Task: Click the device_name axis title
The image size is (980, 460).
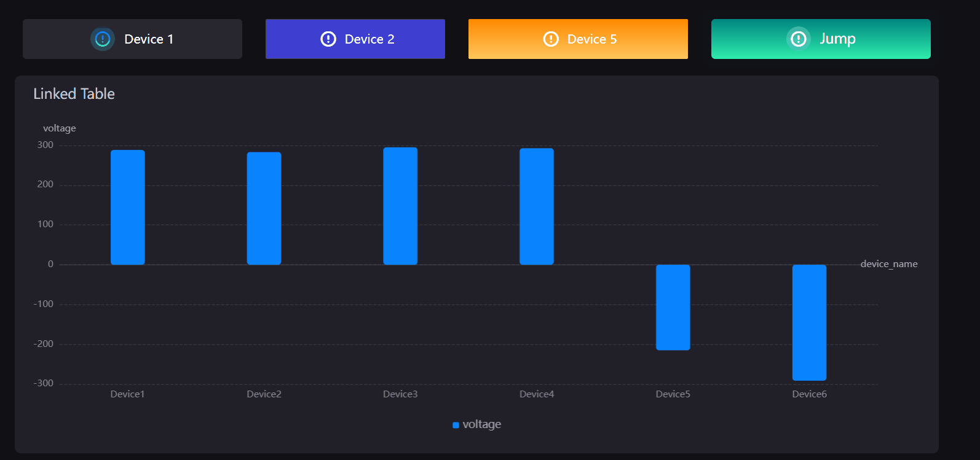Action: 888,264
